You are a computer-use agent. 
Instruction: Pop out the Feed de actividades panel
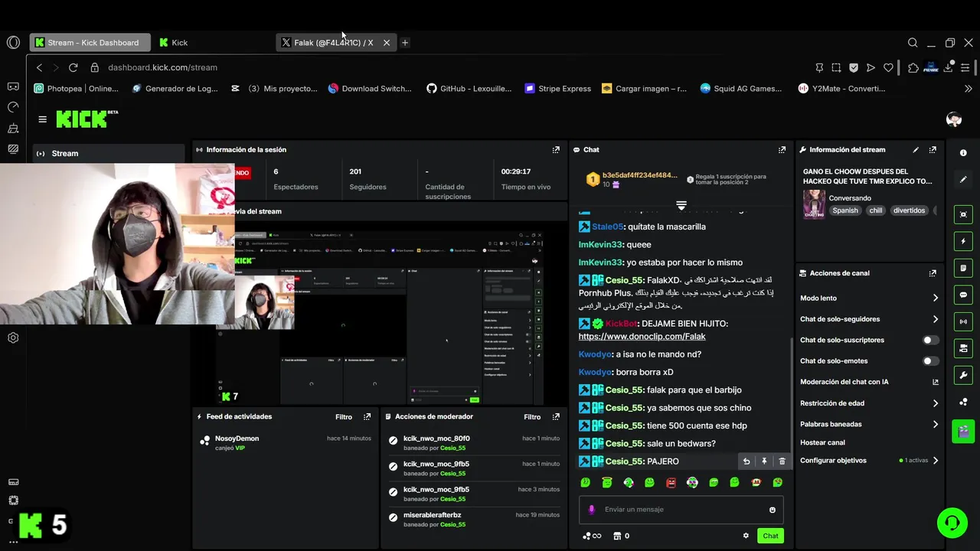367,417
